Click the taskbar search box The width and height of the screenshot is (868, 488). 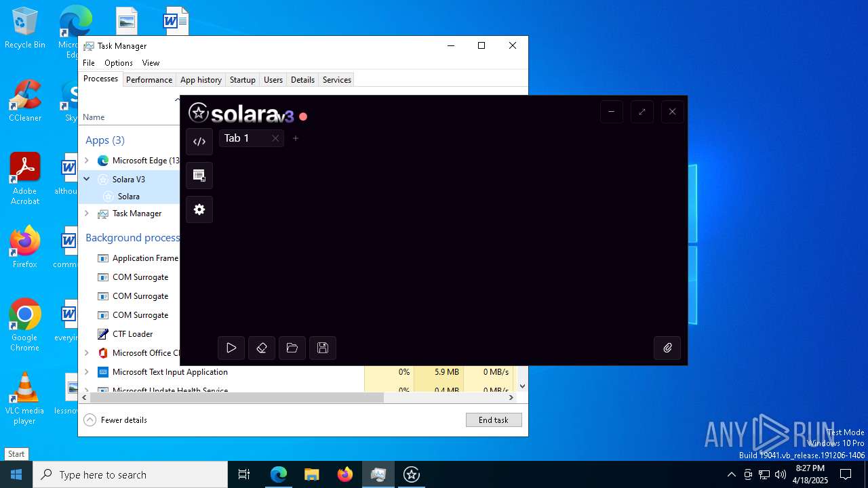pos(130,474)
